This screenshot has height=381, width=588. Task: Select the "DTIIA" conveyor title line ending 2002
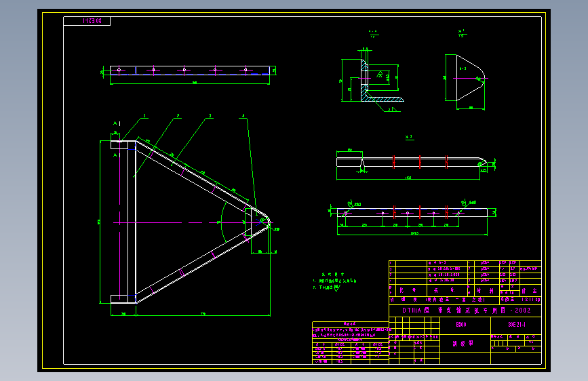466,310
